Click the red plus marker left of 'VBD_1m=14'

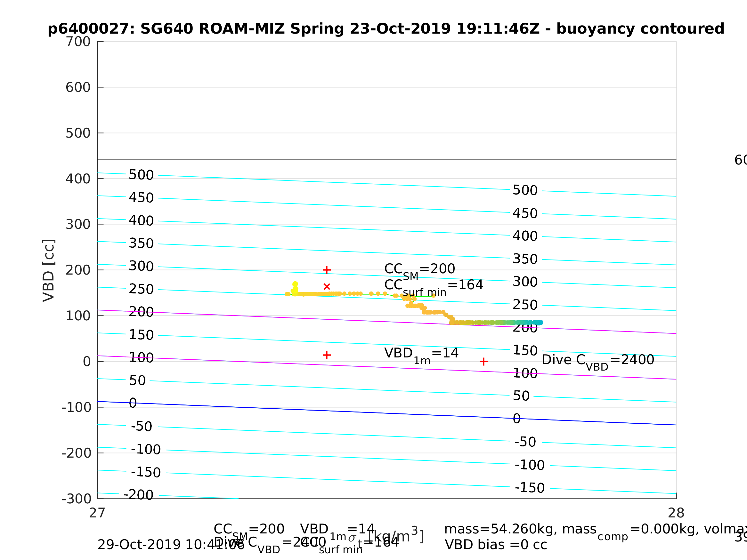click(x=327, y=355)
